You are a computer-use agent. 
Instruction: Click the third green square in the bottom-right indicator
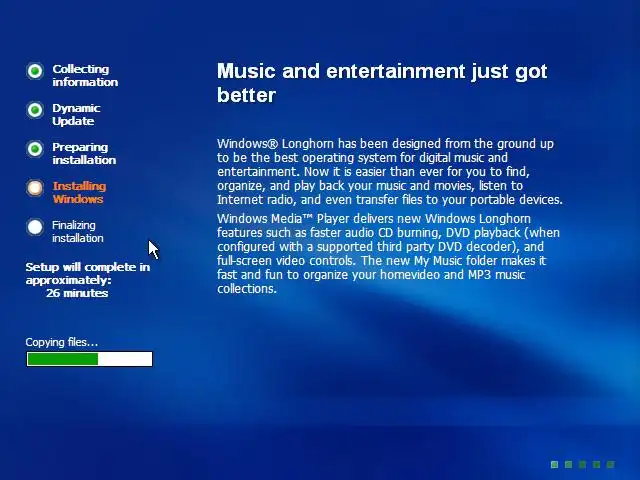pyautogui.click(x=582, y=464)
